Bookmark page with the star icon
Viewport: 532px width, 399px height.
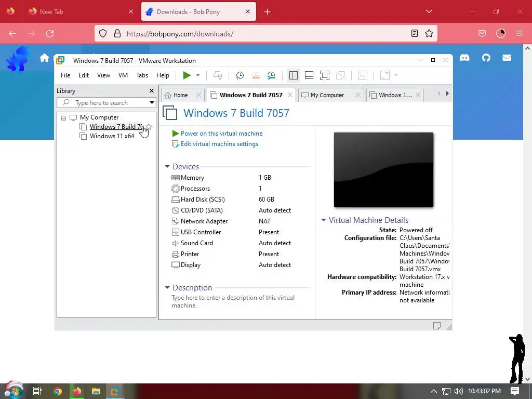click(429, 33)
